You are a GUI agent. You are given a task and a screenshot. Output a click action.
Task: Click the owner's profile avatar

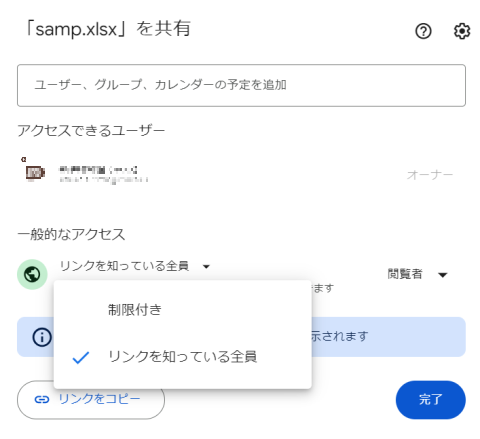click(35, 172)
